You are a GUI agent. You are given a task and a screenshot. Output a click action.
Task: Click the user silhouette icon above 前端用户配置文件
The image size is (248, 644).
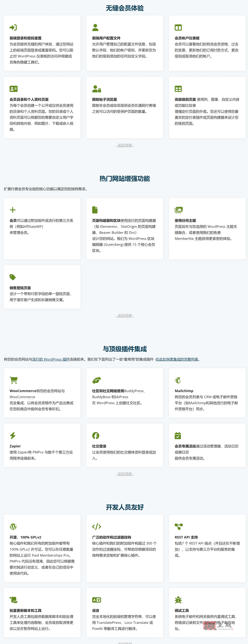click(95, 28)
